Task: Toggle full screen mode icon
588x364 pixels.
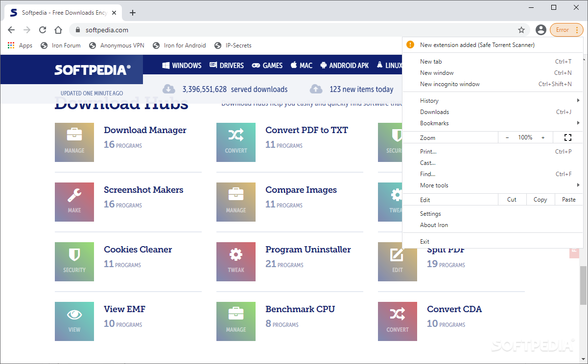Action: click(x=568, y=138)
